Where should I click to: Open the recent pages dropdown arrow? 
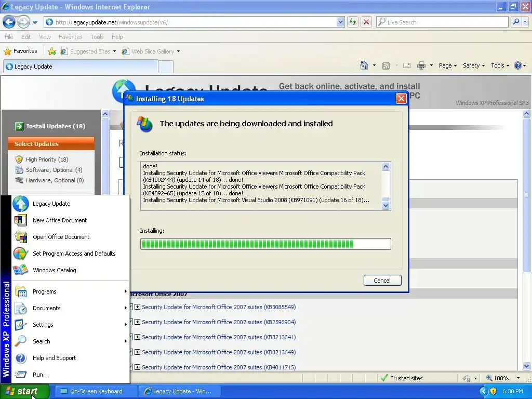pos(35,22)
